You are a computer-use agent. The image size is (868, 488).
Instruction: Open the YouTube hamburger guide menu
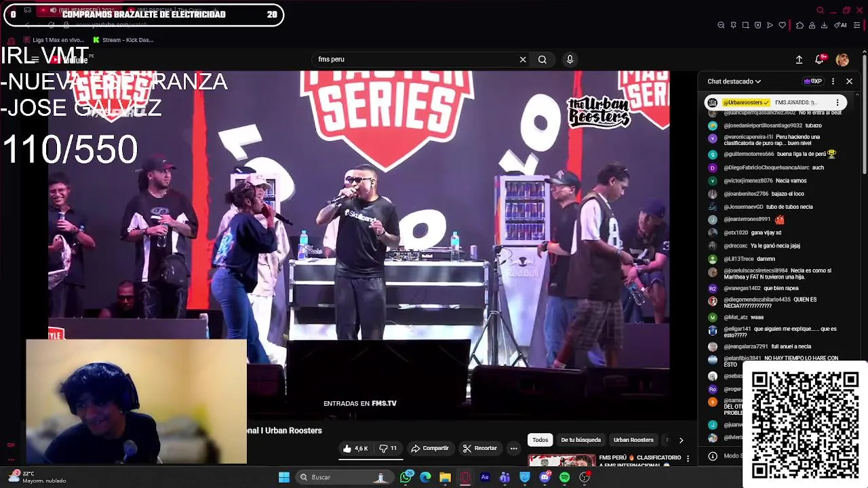(x=35, y=60)
